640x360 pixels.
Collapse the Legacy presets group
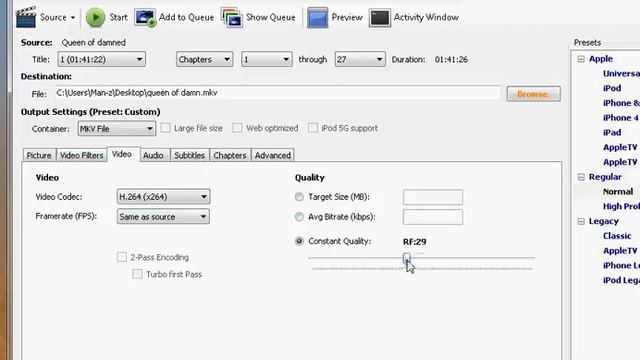tap(581, 221)
